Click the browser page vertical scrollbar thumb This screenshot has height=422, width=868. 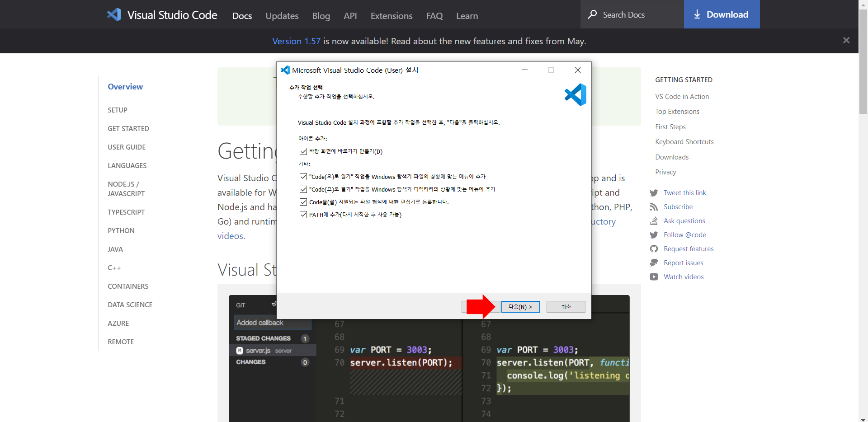863,61
